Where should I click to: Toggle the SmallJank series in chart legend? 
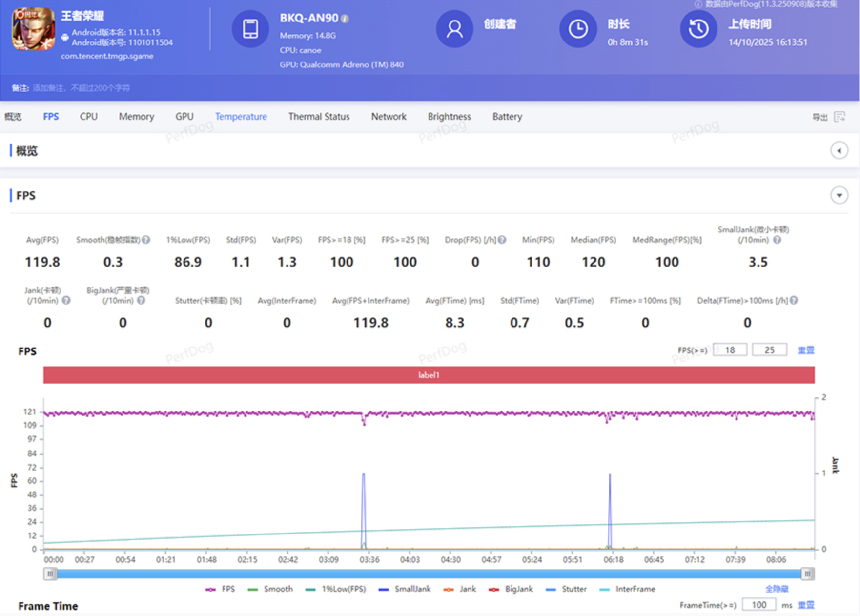pyautogui.click(x=405, y=589)
